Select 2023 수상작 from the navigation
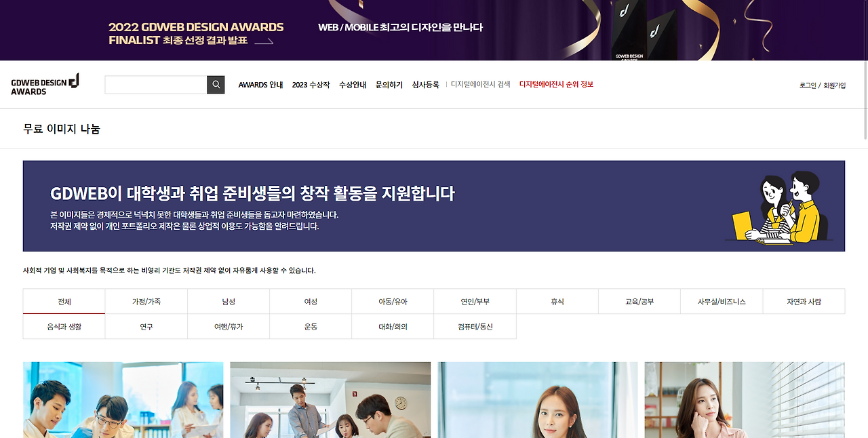Image resolution: width=868 pixels, height=438 pixels. [x=311, y=84]
